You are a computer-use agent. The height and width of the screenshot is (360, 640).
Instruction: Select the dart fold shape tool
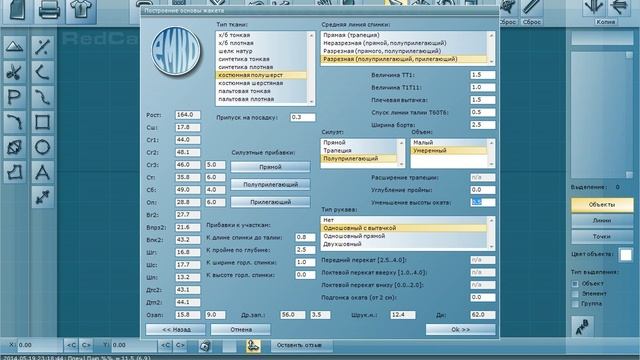point(14,147)
